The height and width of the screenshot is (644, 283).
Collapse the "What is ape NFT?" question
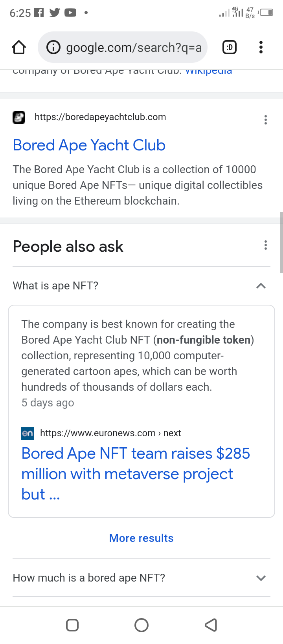261,286
